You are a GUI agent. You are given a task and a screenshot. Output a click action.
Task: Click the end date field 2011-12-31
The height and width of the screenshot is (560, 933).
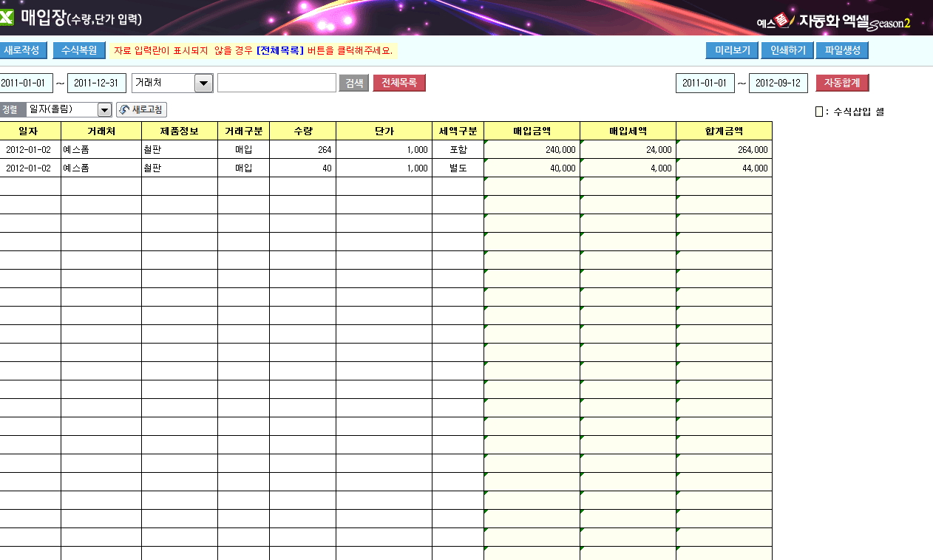(x=97, y=83)
